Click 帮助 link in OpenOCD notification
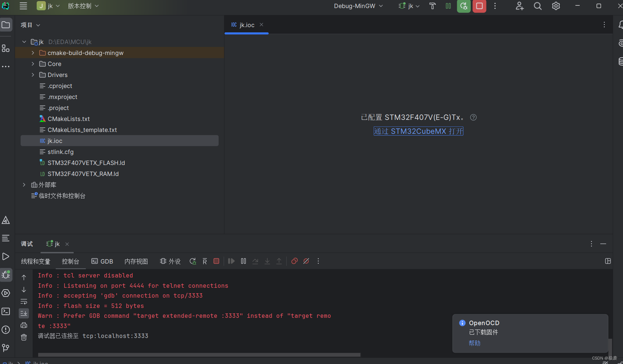 474,343
